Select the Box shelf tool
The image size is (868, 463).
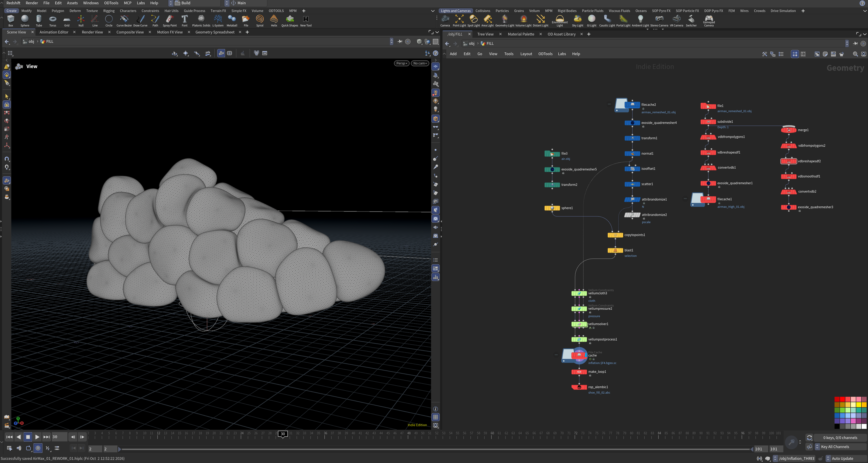click(11, 21)
